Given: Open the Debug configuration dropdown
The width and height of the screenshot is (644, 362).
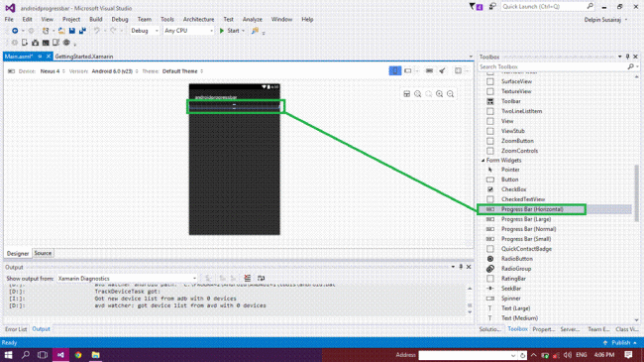Looking at the screenshot, I should coord(145,31).
